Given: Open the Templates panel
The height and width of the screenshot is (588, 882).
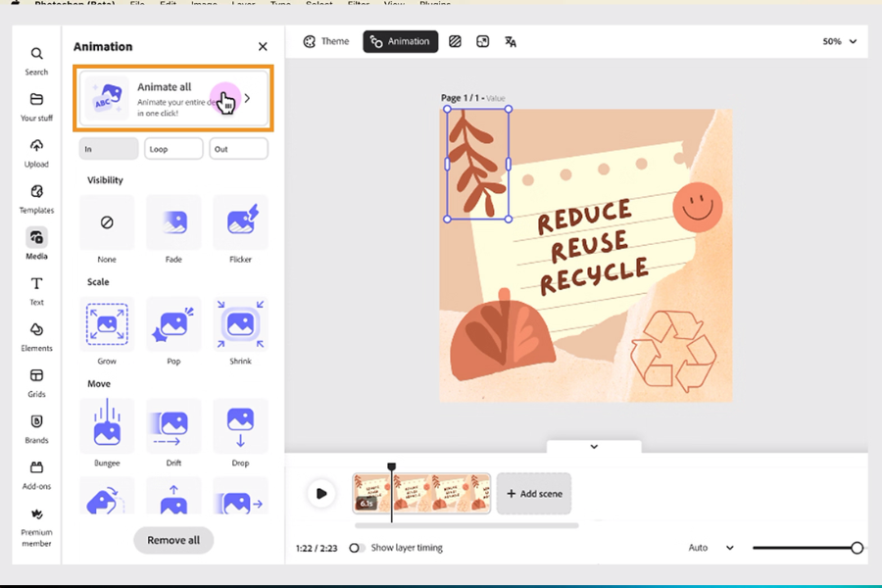Looking at the screenshot, I should (x=36, y=199).
